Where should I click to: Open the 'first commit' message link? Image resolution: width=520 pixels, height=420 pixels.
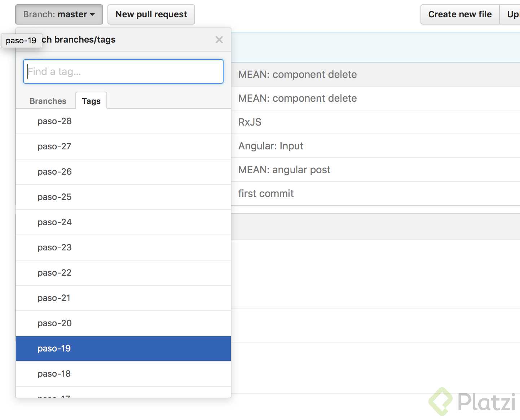pyautogui.click(x=266, y=193)
